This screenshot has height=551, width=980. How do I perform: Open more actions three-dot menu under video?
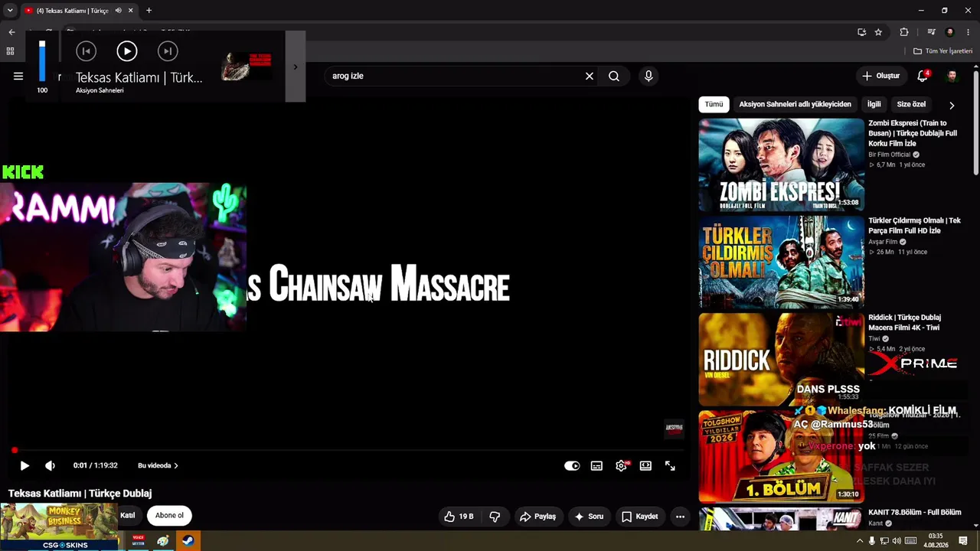[680, 517]
